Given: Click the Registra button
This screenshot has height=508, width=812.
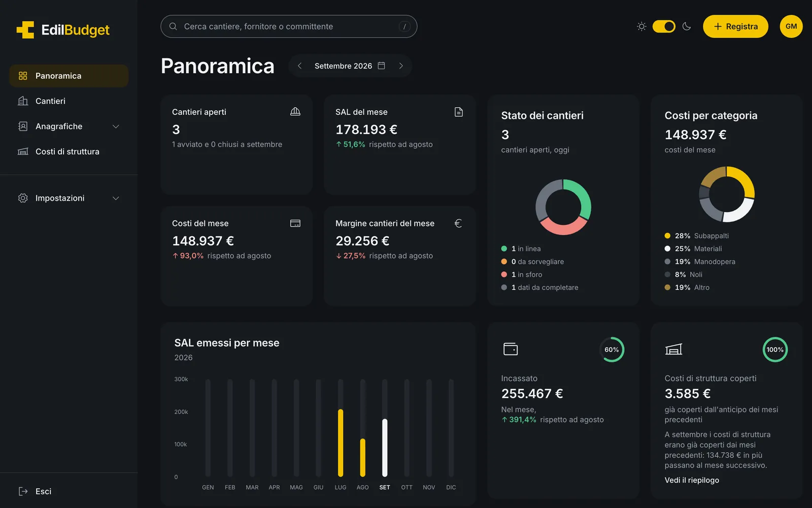Looking at the screenshot, I should (735, 26).
